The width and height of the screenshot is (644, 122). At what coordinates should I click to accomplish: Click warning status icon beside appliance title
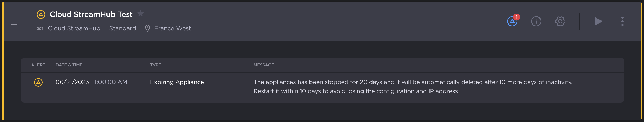(41, 14)
